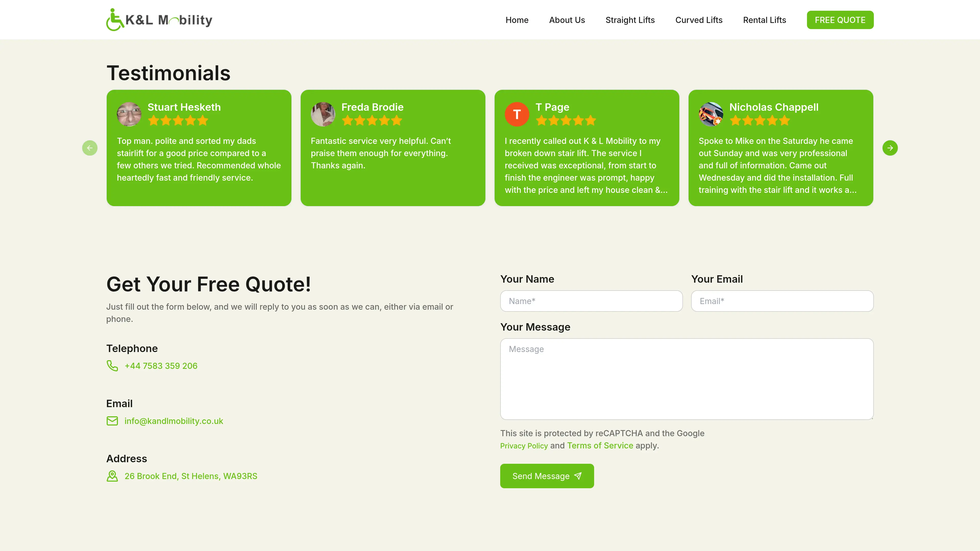
Task: Click the FREE QUOTE button
Action: 840,20
